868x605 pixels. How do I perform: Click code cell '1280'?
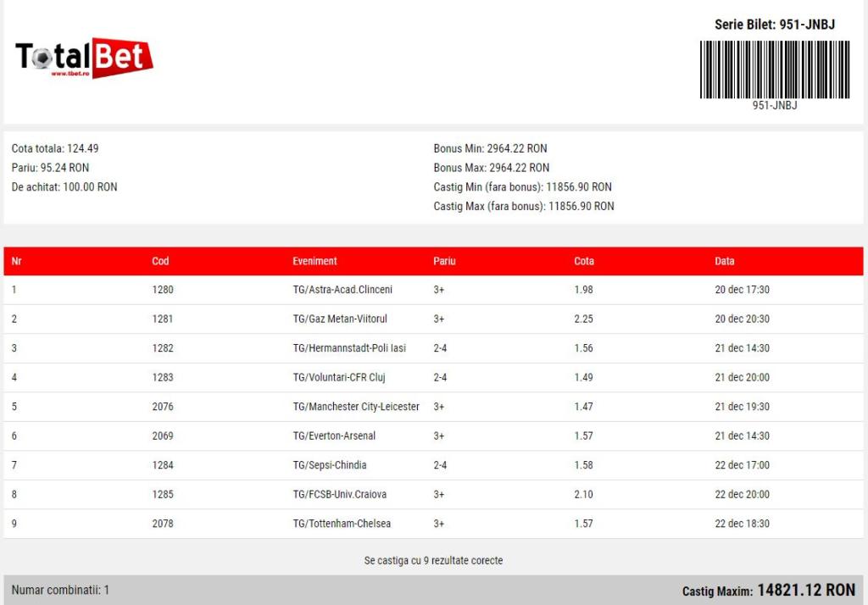(163, 290)
